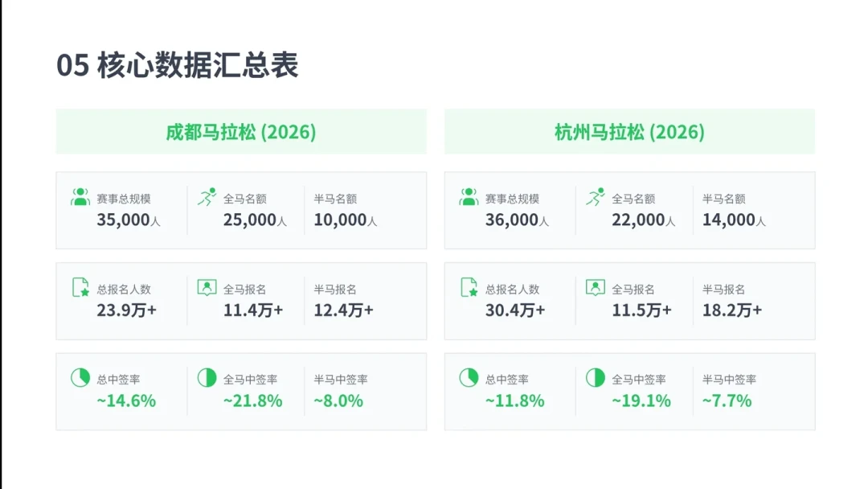
Task: Click the value 10,000人
Action: pos(346,220)
